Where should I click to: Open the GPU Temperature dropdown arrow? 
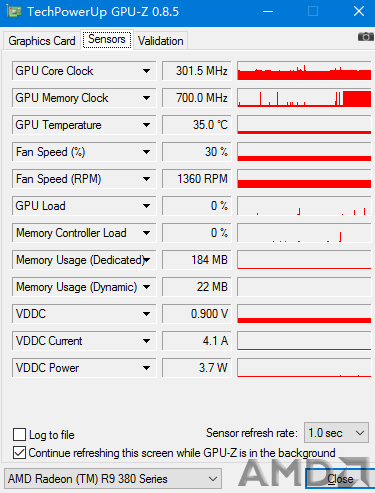point(146,125)
